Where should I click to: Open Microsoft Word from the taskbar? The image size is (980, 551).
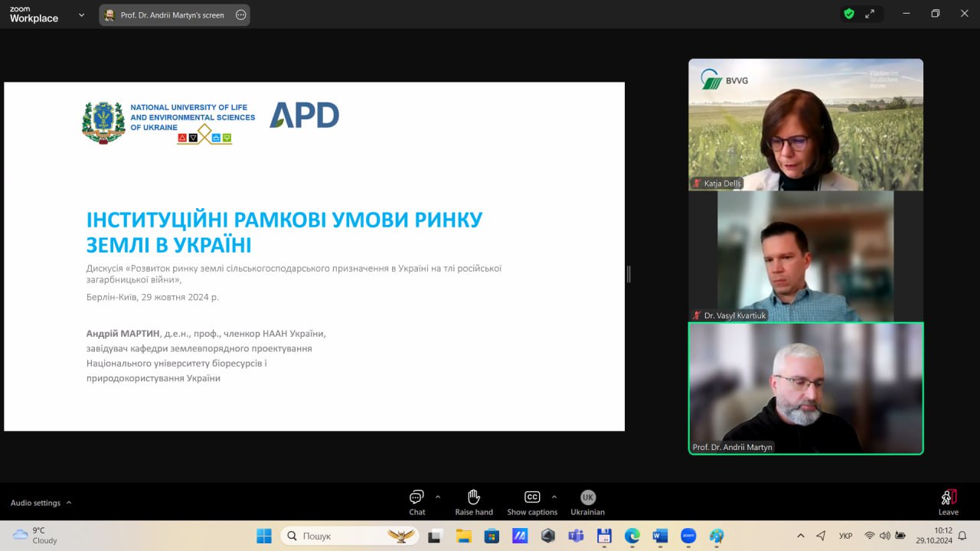(x=660, y=536)
